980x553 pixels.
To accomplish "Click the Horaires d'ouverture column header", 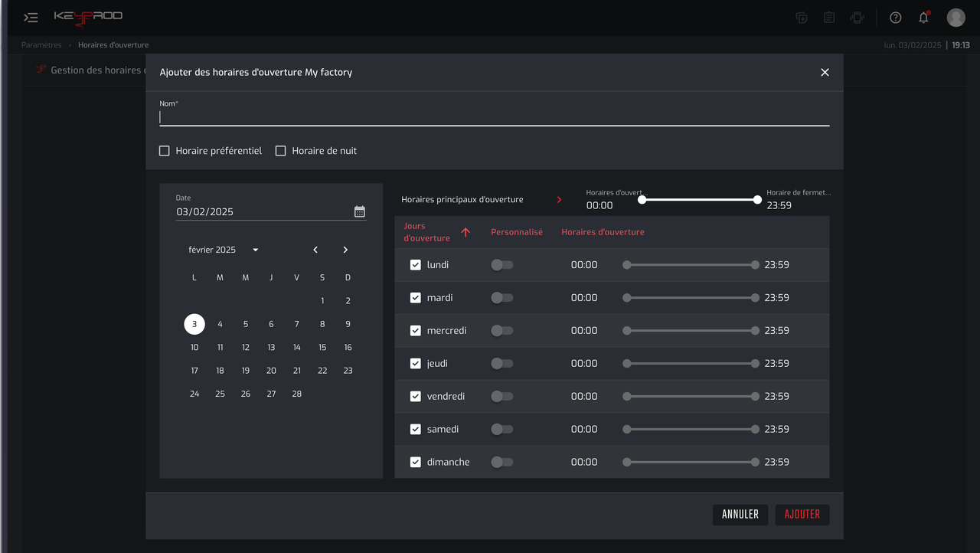I will pyautogui.click(x=603, y=232).
